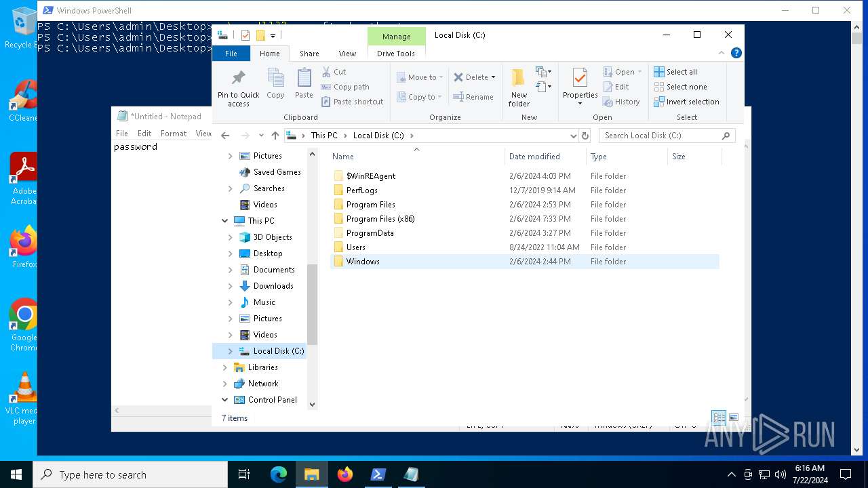Open the Copy to dropdown
The image size is (868, 488).
(420, 97)
